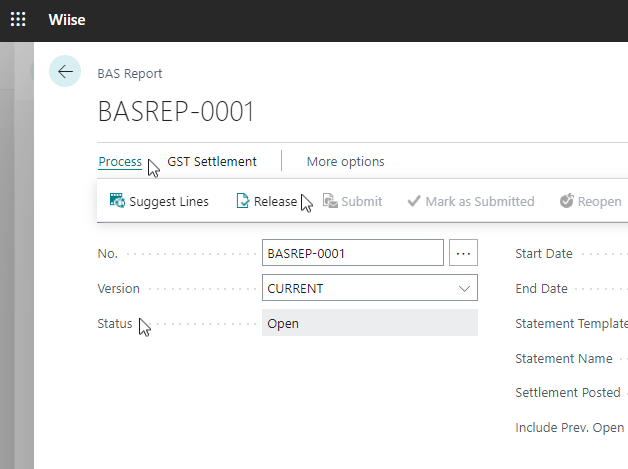628x469 pixels.
Task: Click the Start Date field label
Action: click(544, 253)
